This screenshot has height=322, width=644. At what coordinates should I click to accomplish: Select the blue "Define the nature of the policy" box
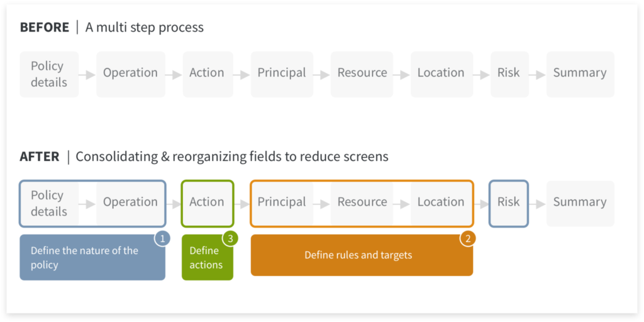(88, 258)
